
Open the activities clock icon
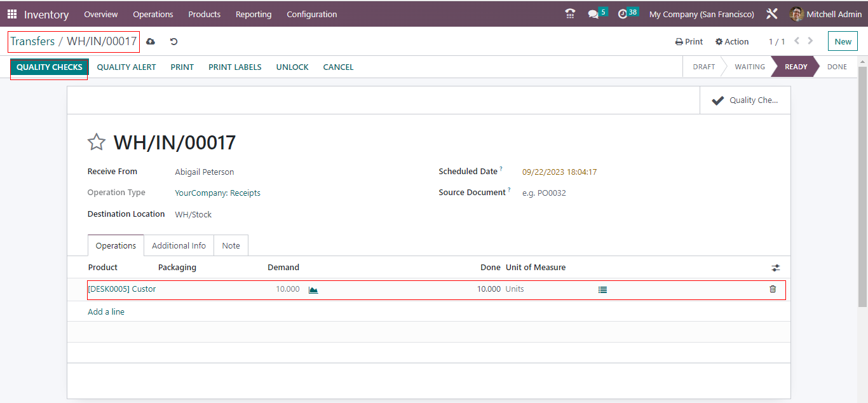click(623, 14)
